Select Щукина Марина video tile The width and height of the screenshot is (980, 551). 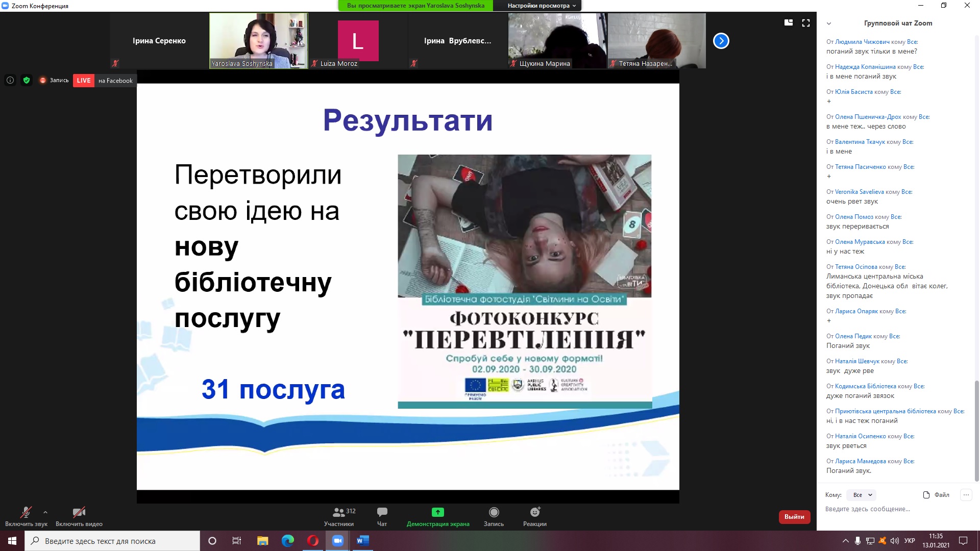[x=557, y=41]
